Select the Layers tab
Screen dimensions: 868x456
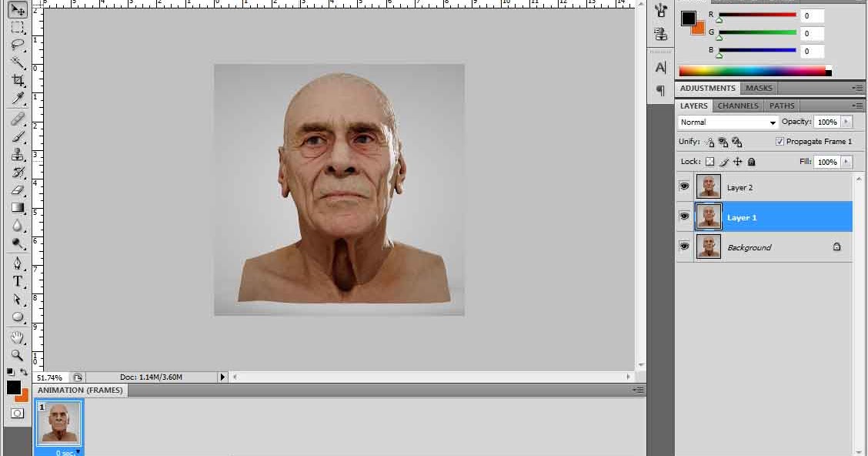tap(693, 106)
